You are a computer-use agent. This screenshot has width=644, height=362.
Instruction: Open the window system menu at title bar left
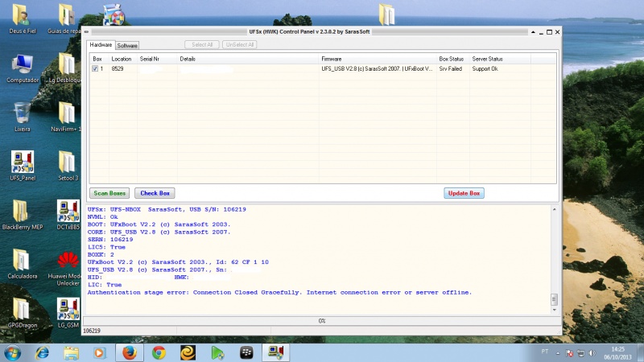pos(86,31)
